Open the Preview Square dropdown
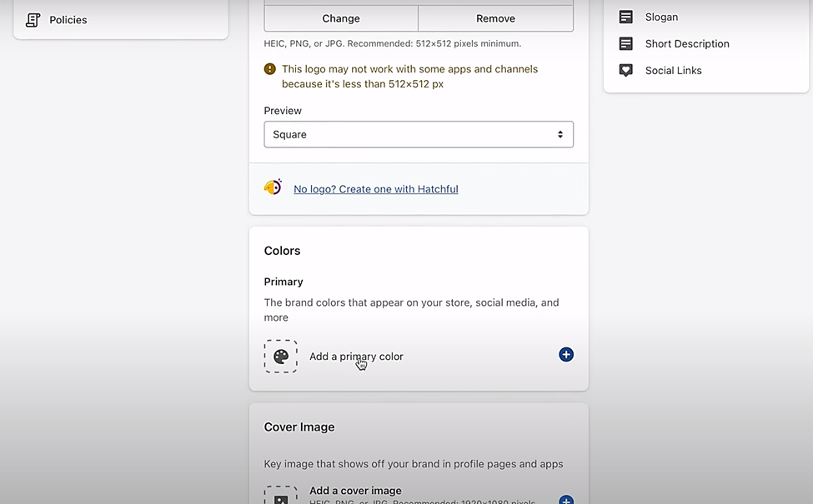Viewport: 813px width, 504px height. (x=419, y=135)
